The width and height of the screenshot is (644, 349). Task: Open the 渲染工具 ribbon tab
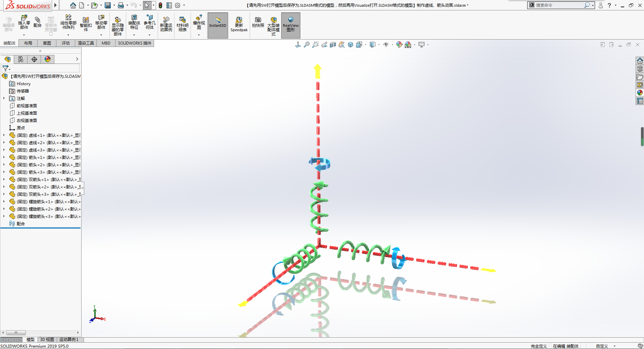click(86, 43)
